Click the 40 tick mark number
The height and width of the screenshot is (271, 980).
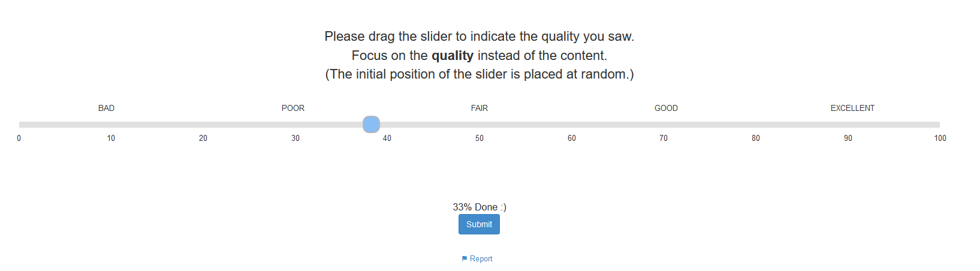pos(387,138)
